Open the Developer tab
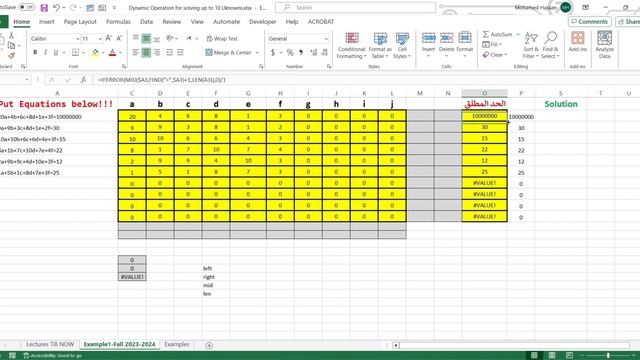This screenshot has height=360, width=640. pos(262,22)
